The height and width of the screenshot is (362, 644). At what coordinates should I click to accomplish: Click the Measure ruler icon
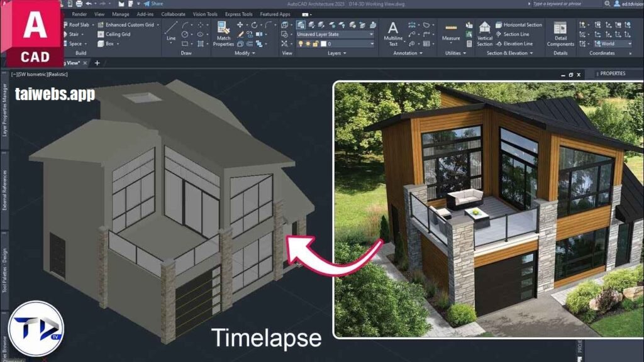tap(451, 28)
